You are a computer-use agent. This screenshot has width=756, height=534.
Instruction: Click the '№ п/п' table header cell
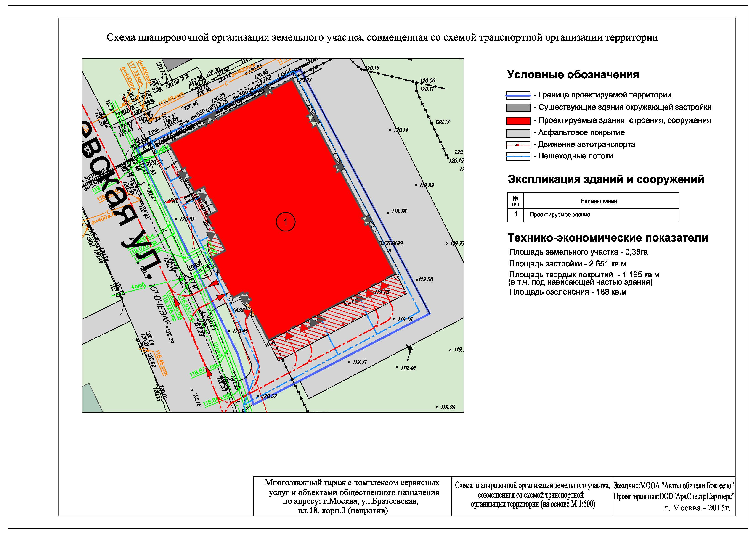coord(516,201)
